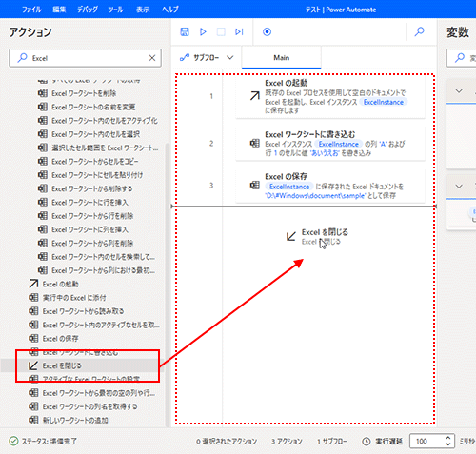This screenshot has width=476, height=454.
Task: Click the Excel の起動 arrow icon in actions list
Action: point(33,284)
